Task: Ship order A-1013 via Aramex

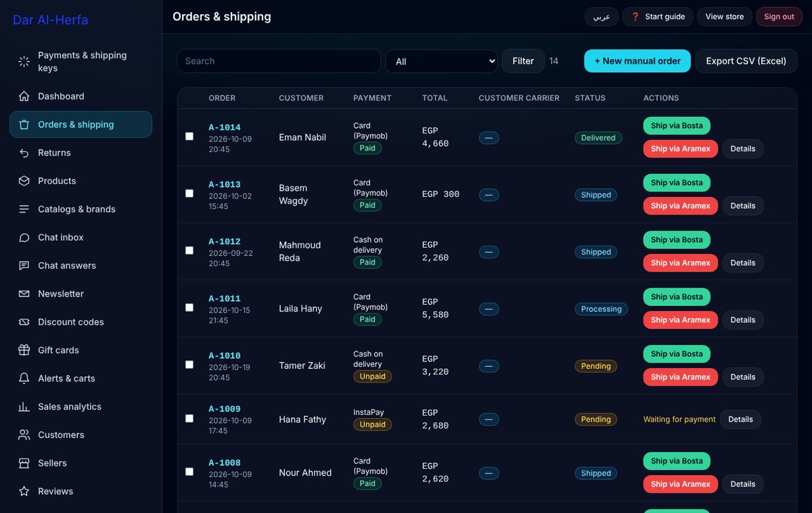Action: pos(681,206)
